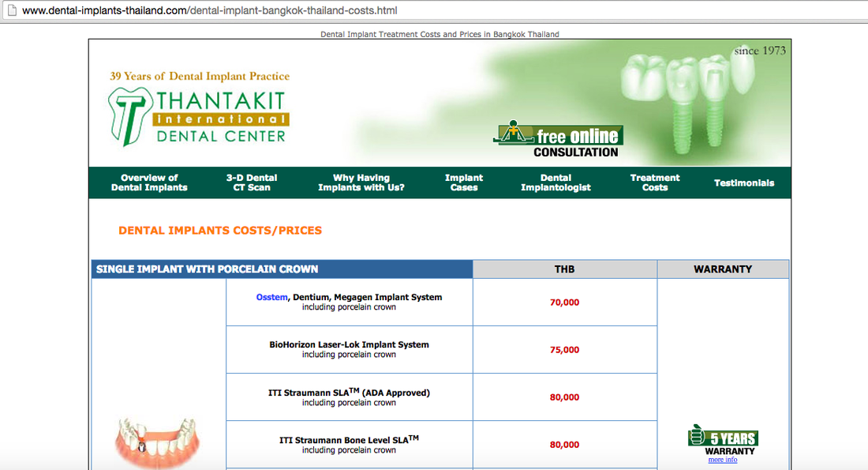This screenshot has height=470, width=868.
Task: Click the WARRANTY column header
Action: pyautogui.click(x=722, y=269)
